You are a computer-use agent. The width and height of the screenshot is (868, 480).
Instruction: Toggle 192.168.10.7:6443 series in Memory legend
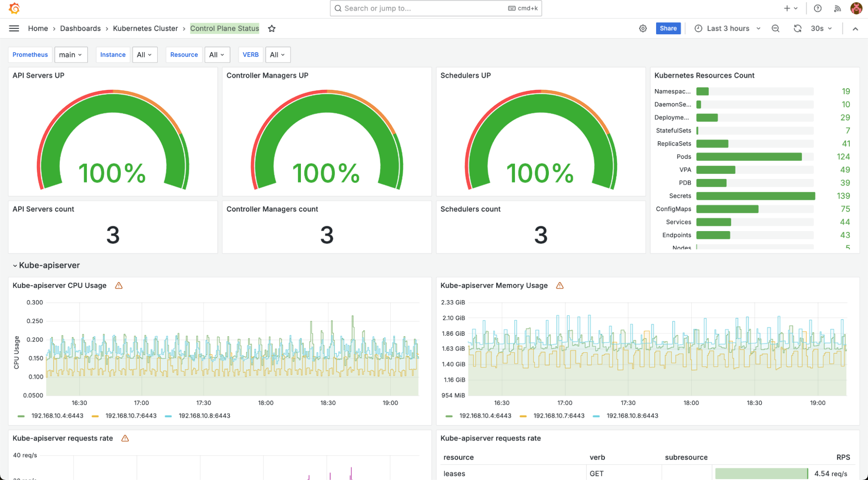(x=558, y=416)
